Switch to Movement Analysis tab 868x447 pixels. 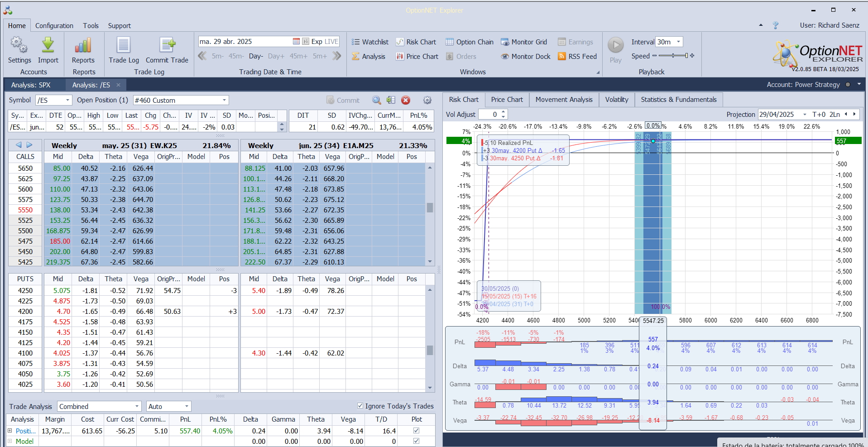(564, 100)
